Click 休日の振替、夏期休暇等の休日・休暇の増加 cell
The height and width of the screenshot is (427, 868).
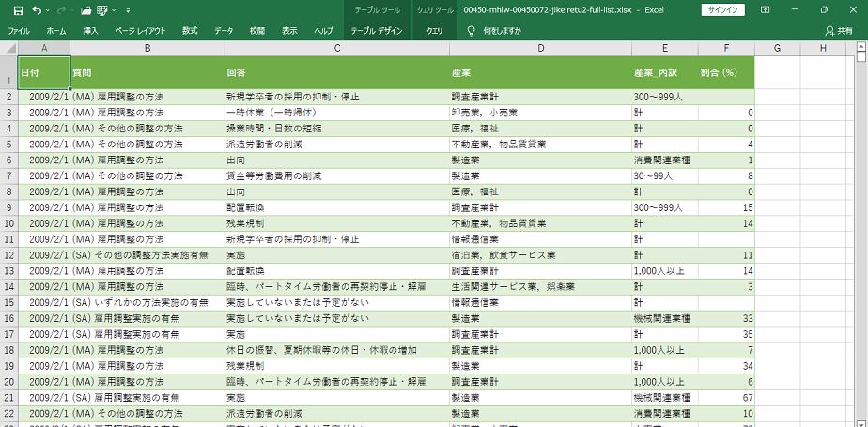pyautogui.click(x=337, y=350)
